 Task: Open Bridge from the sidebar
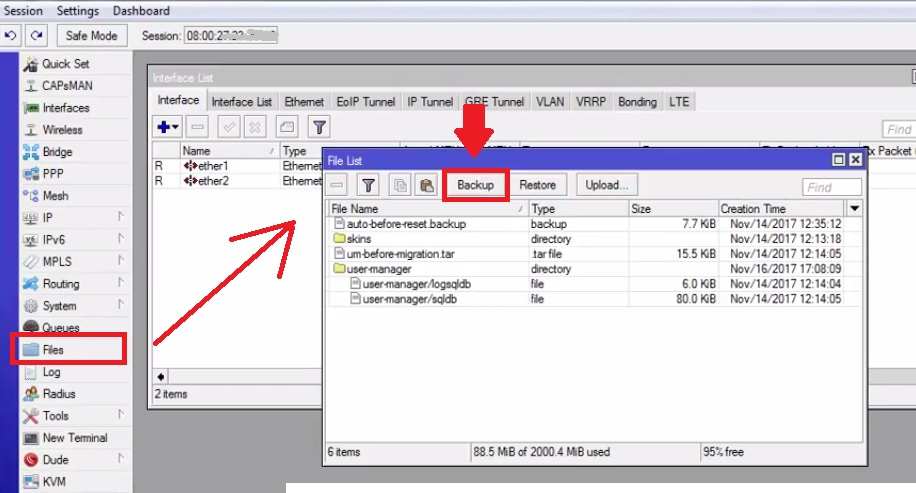[x=57, y=152]
